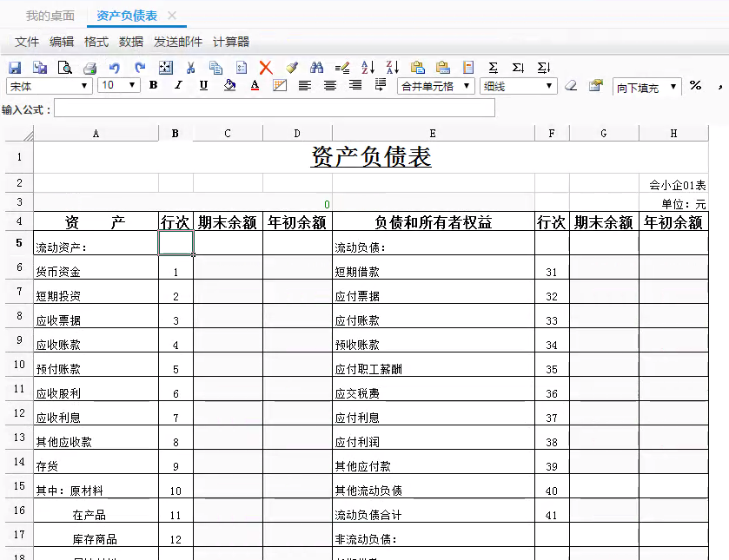Click the select-all corner of the grid
This screenshot has height=560, width=729.
click(19, 134)
